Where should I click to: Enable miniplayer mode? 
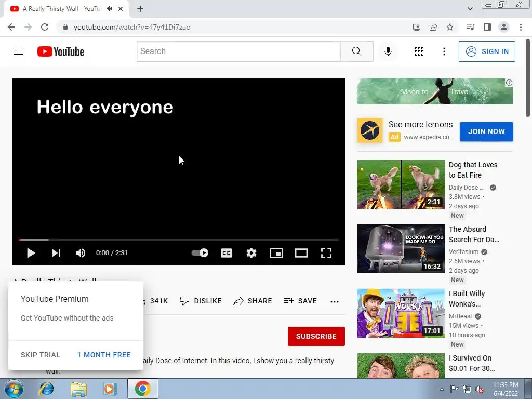(x=276, y=253)
